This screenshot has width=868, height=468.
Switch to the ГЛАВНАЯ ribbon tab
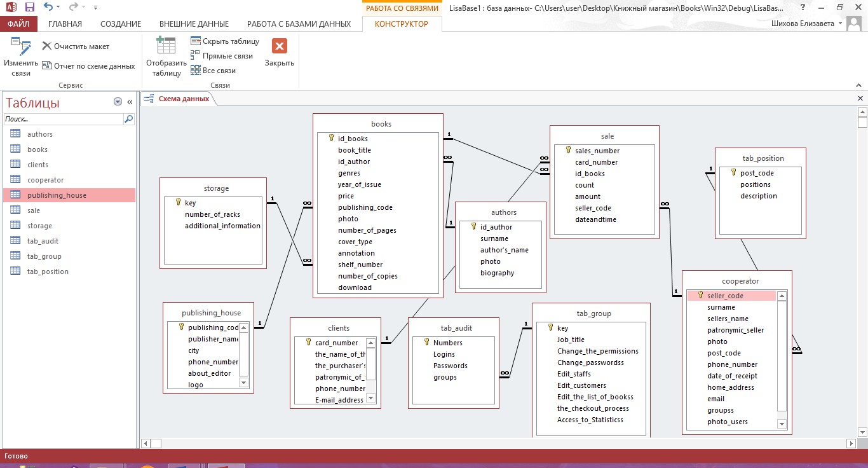[x=65, y=24]
